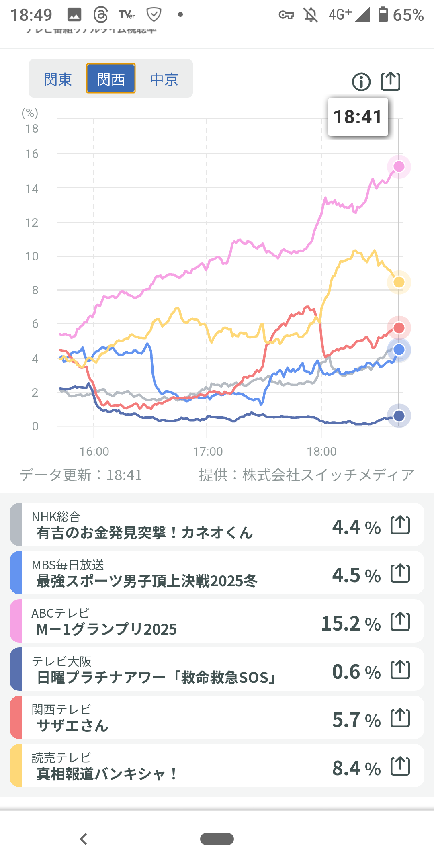Tap the info circle icon above chart
The width and height of the screenshot is (434, 868).
tap(361, 82)
